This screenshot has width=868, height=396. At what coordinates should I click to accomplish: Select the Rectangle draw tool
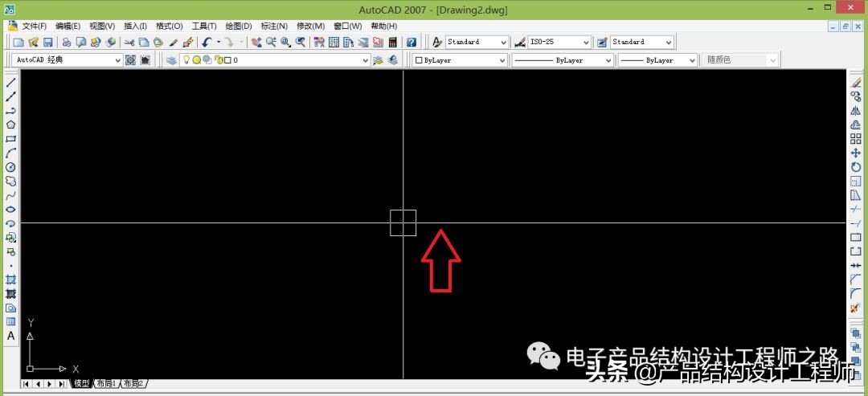click(10, 139)
